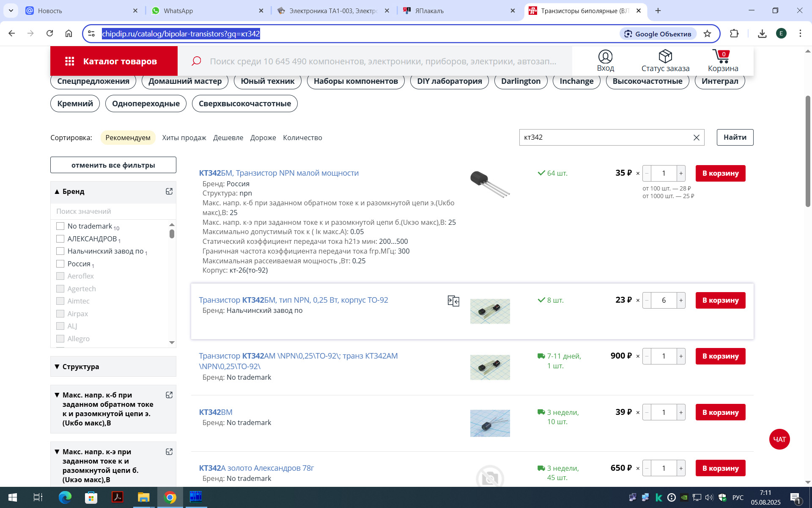
Task: Click the red ЧАТ chat bubble
Action: (779, 439)
